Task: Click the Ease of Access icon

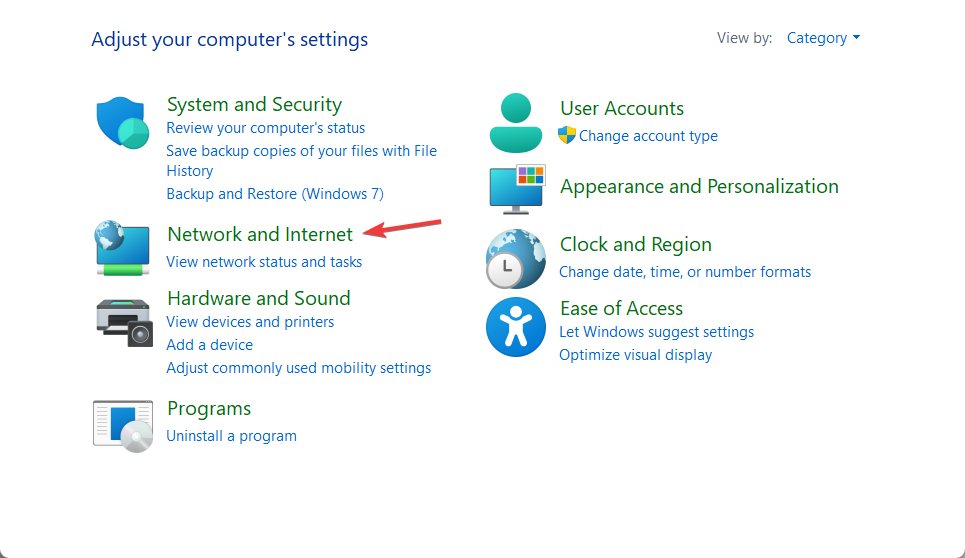Action: (515, 327)
